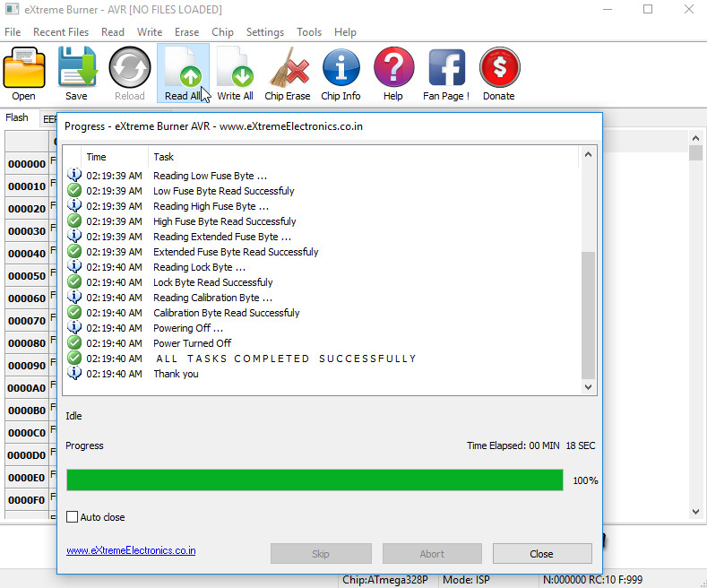Click the Task column header
Image resolution: width=707 pixels, height=588 pixels.
(363, 157)
